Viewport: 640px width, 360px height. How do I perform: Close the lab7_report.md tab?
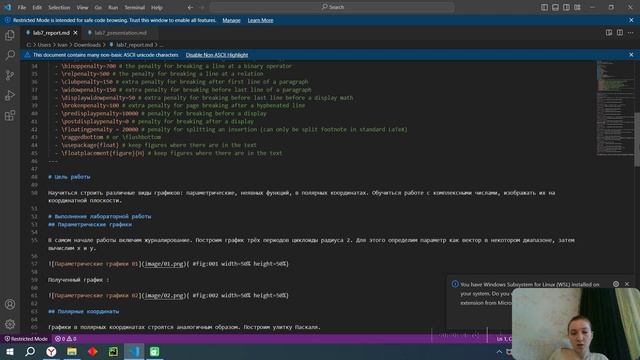(x=75, y=33)
